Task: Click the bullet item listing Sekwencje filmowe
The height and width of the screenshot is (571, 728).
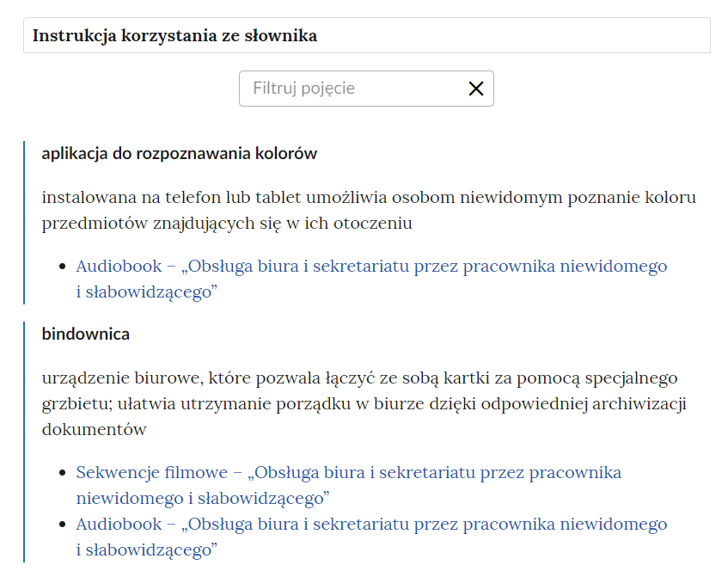Action: coord(61,472)
